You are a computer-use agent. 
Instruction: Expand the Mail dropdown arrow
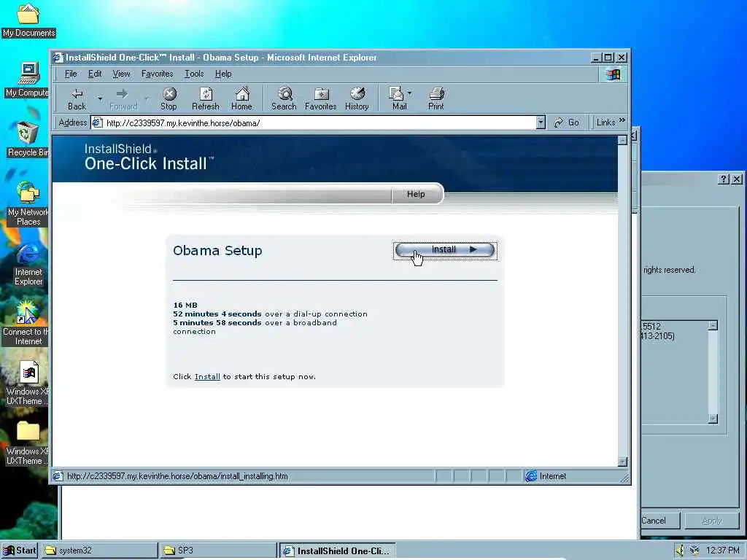pos(410,93)
